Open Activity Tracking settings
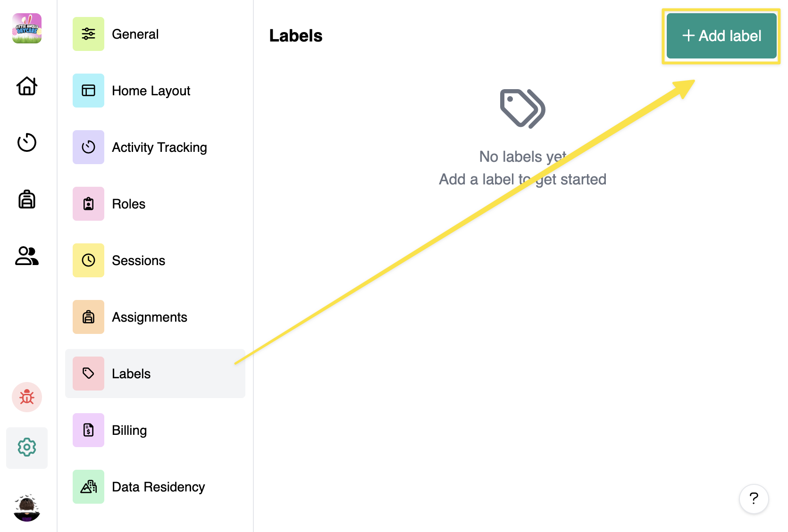This screenshot has width=788, height=532. 159,147
